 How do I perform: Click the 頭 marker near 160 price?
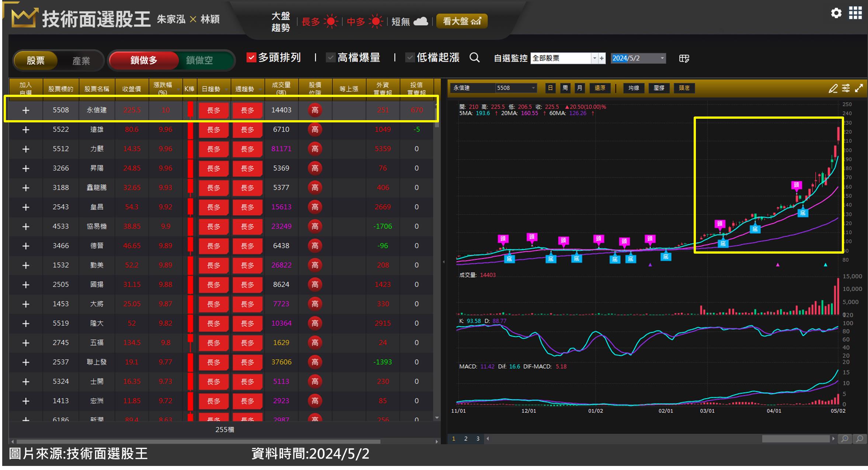[x=796, y=185]
